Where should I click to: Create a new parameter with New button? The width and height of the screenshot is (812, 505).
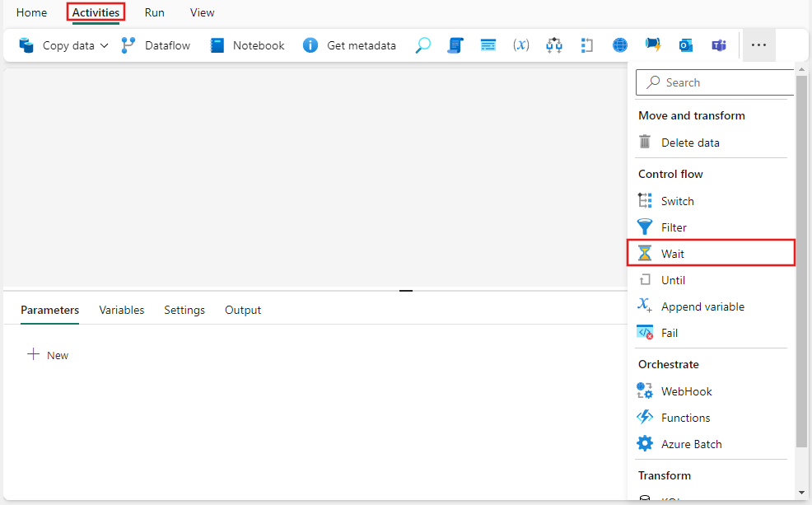point(47,354)
